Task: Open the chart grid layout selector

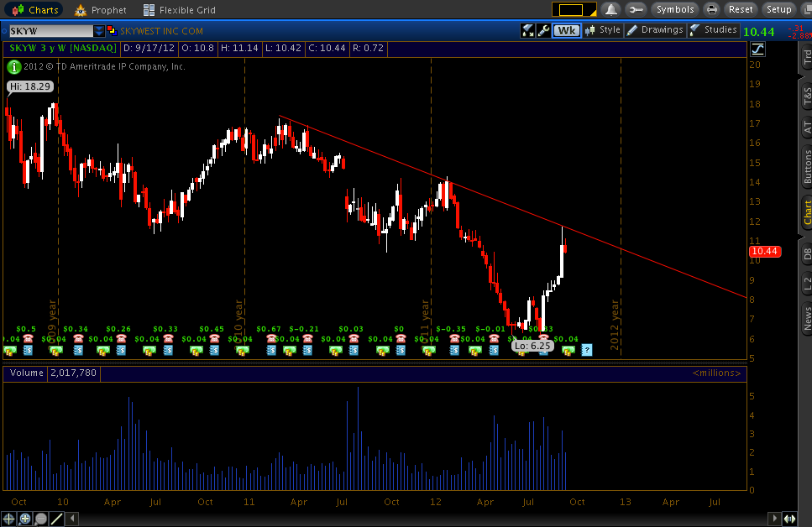Action: (574, 10)
